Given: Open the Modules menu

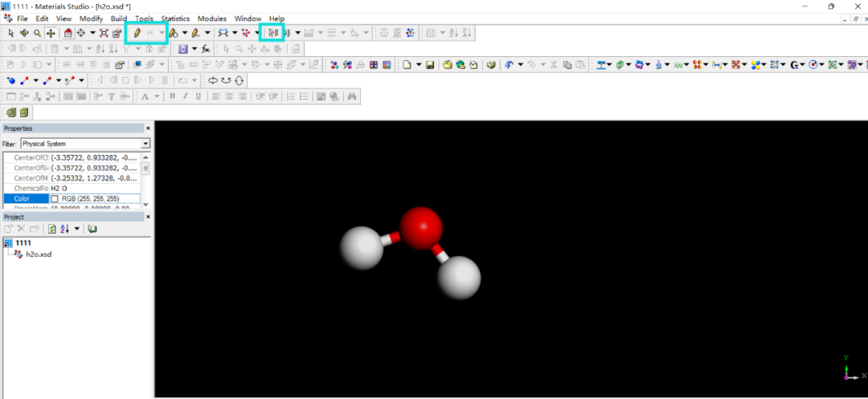Looking at the screenshot, I should pyautogui.click(x=212, y=18).
